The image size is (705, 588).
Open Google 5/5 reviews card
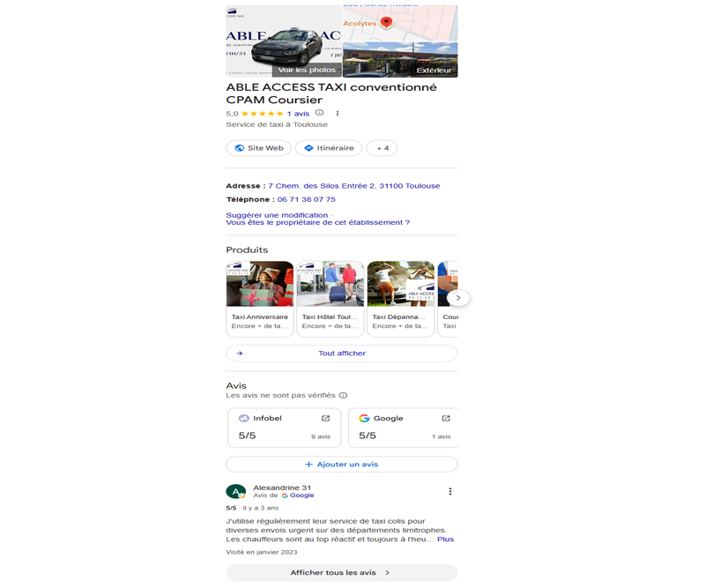pos(403,428)
